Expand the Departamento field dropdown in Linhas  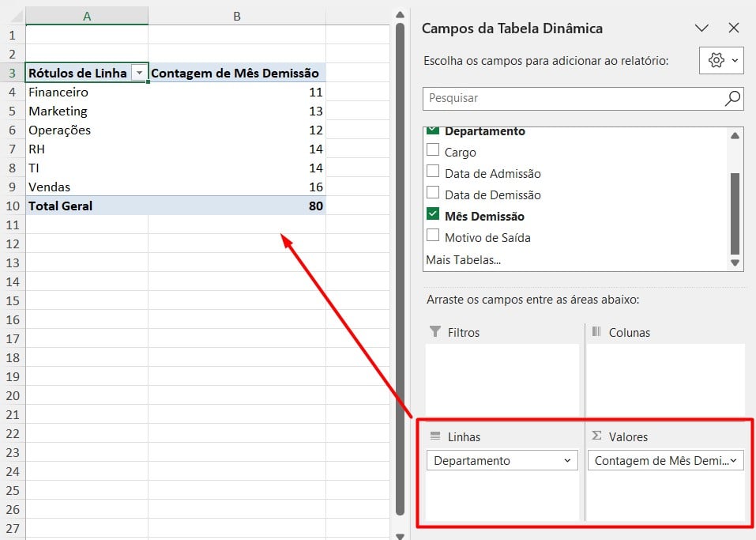point(567,461)
